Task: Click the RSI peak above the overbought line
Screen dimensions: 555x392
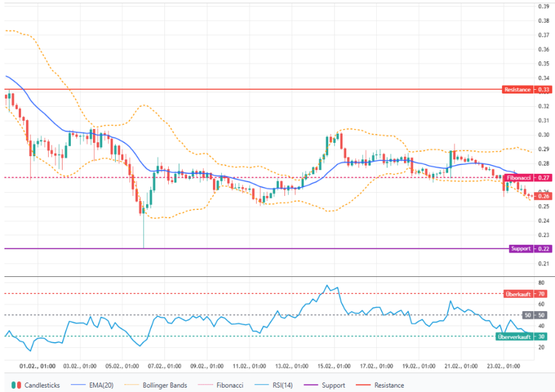Action: [327, 286]
